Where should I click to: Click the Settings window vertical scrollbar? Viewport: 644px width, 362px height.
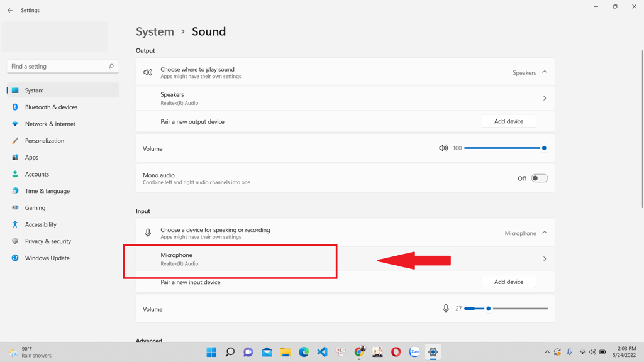point(642,129)
